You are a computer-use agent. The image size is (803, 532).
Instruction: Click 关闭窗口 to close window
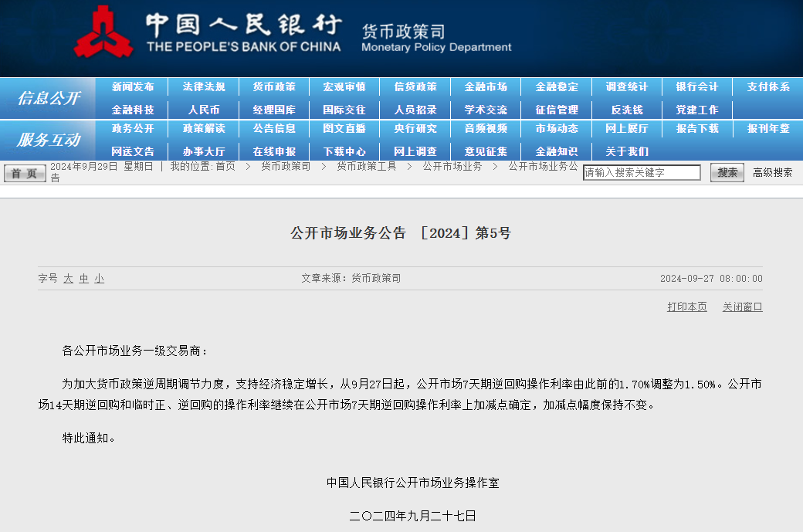coord(742,307)
